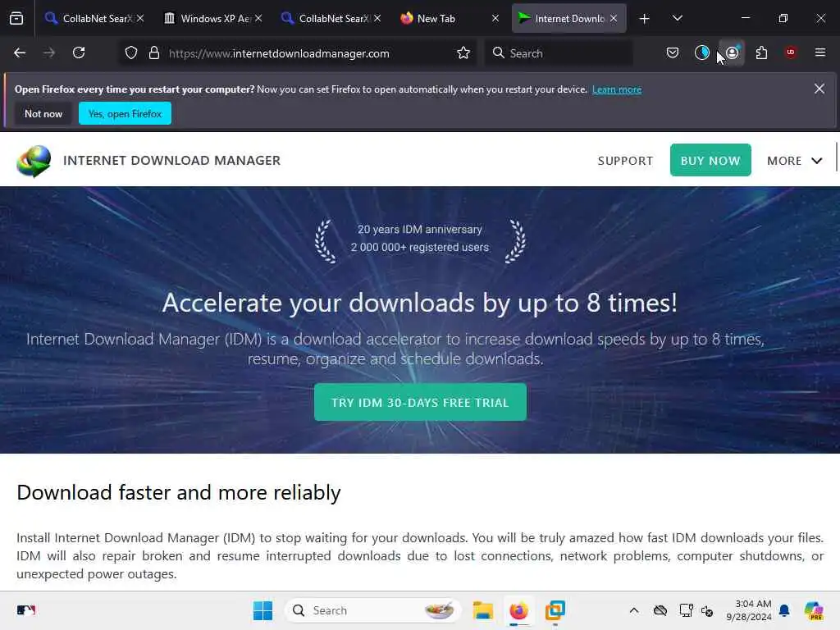Close the Windows XP Aer tab
Viewport: 840px width, 630px height.
click(x=258, y=19)
